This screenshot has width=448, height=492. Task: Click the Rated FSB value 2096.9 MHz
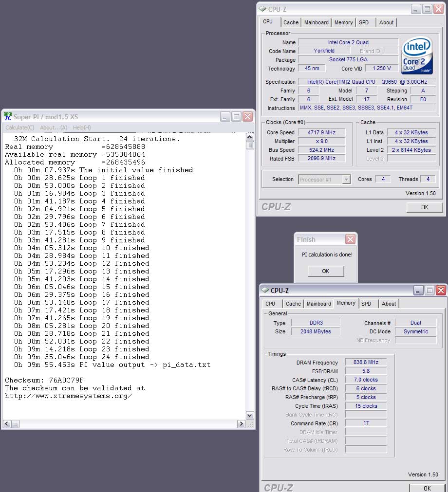321,159
